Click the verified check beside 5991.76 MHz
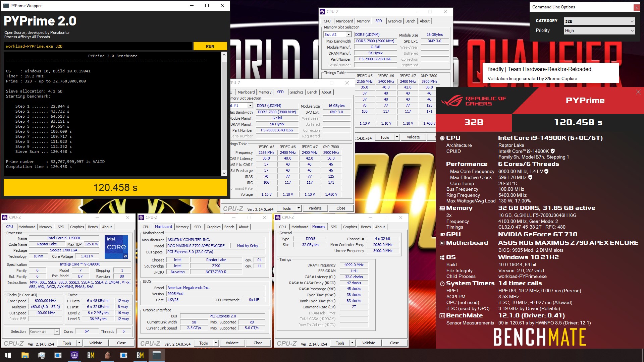Viewport: 644px width, 362px height. pyautogui.click(x=530, y=177)
